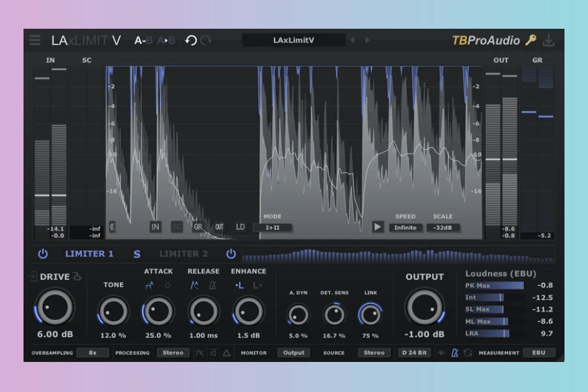Go to the next preset arrow
The image size is (588, 392).
(367, 40)
